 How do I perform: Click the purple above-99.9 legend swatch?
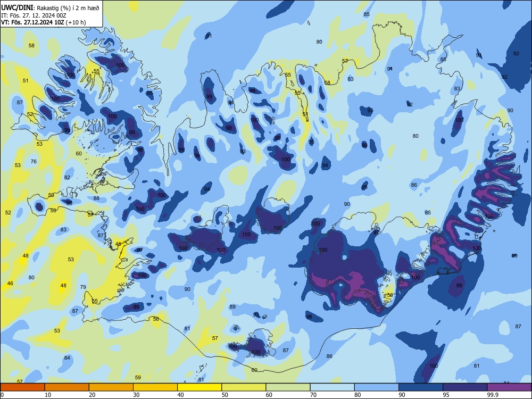[509, 387]
